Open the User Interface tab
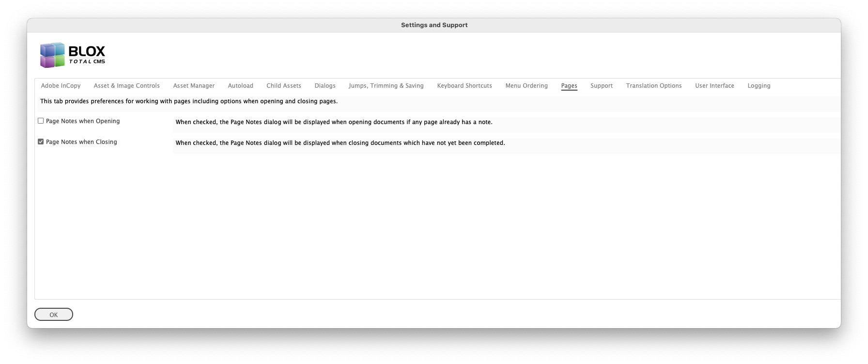This screenshot has width=868, height=364. point(714,86)
